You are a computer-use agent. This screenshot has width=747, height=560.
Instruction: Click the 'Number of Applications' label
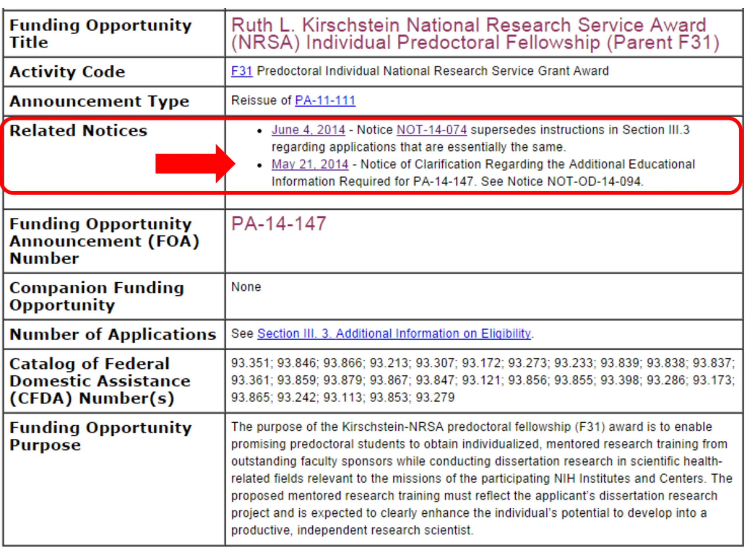(x=113, y=335)
